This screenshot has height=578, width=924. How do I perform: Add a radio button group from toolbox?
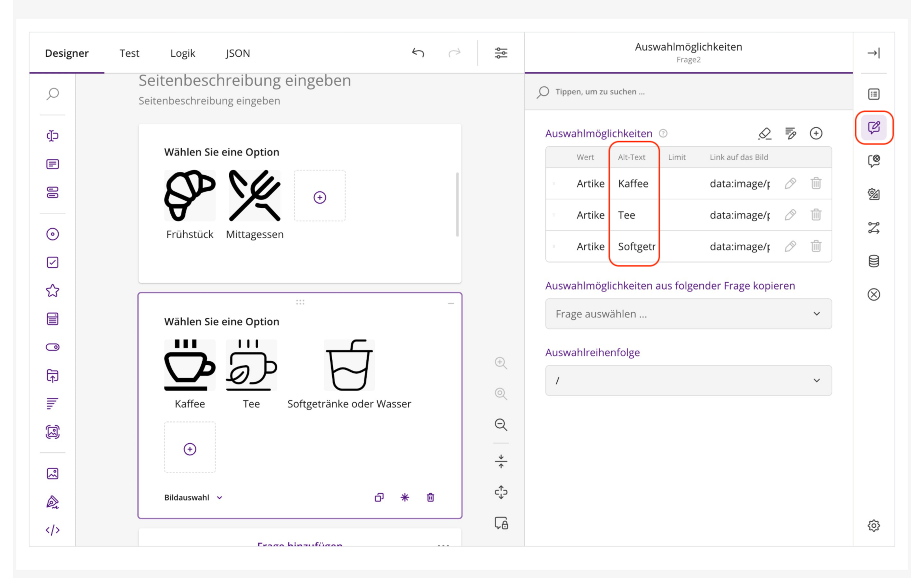[x=53, y=234]
